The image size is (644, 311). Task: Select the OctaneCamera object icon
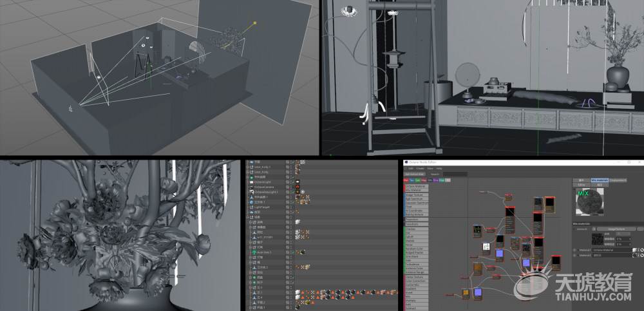point(251,187)
